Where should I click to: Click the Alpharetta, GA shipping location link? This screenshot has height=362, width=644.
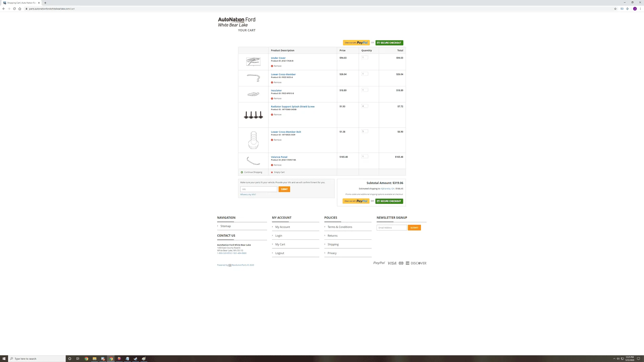click(387, 189)
